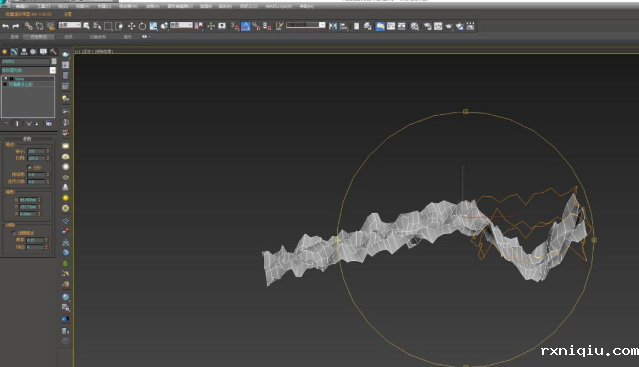Open the reference coordinate system dropdown

(x=181, y=25)
